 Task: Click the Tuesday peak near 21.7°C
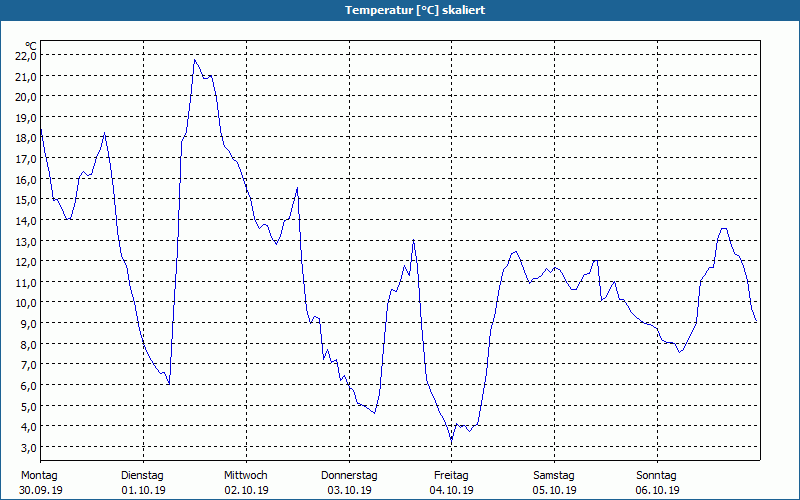pyautogui.click(x=194, y=60)
